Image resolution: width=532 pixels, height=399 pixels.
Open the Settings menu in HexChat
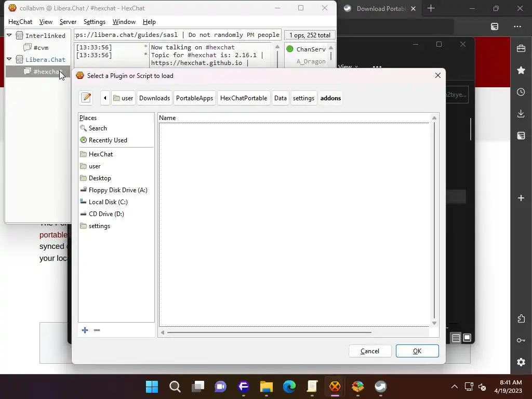pyautogui.click(x=95, y=22)
